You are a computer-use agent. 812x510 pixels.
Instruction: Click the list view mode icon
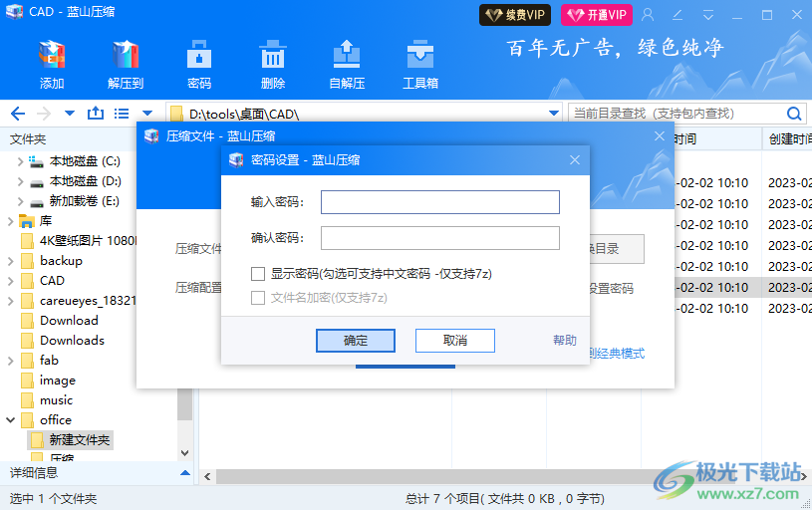pos(122,113)
